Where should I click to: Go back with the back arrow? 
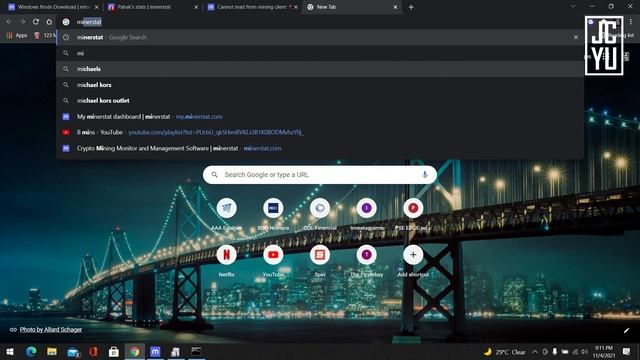[9, 22]
